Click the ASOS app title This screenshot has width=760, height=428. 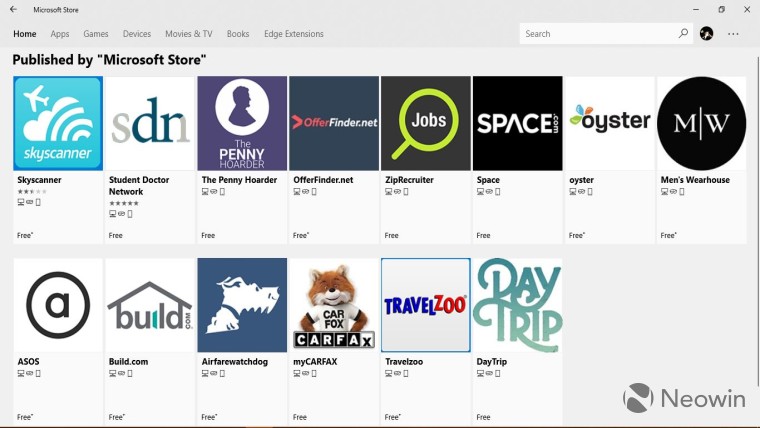pyautogui.click(x=28, y=362)
